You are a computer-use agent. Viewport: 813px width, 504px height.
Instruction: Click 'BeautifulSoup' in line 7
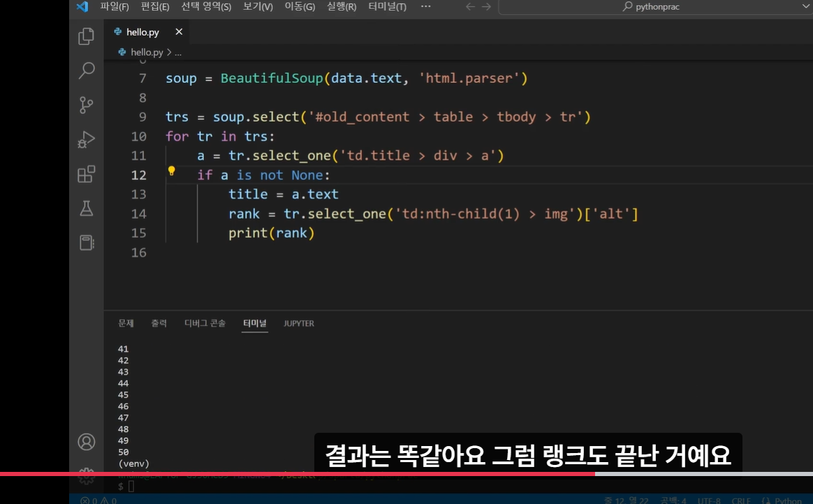click(272, 78)
